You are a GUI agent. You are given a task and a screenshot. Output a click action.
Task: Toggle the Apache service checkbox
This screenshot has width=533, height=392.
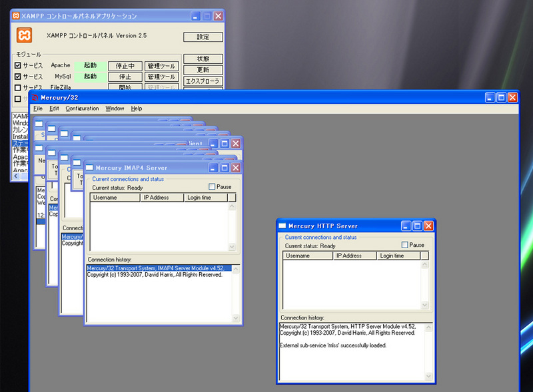[x=18, y=65]
